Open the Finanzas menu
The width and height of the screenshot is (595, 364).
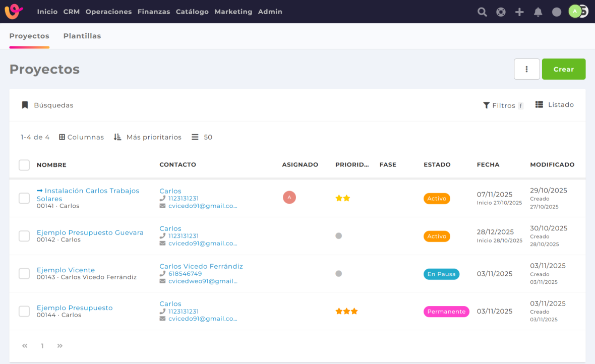coord(154,12)
